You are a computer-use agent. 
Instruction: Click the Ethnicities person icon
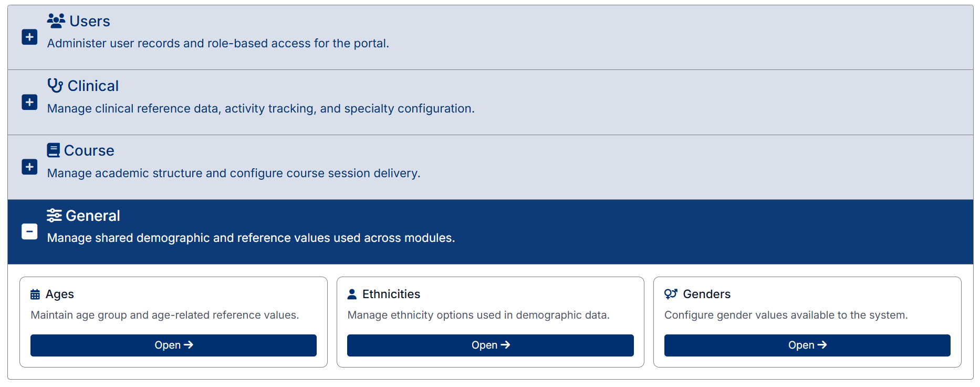(x=352, y=294)
